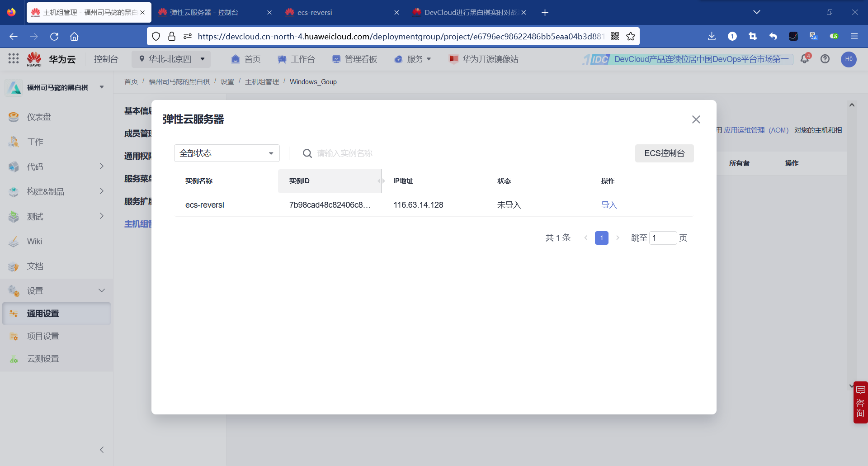Select 通用设置 in the sidebar
Screen dimensions: 868x466
click(x=57, y=314)
